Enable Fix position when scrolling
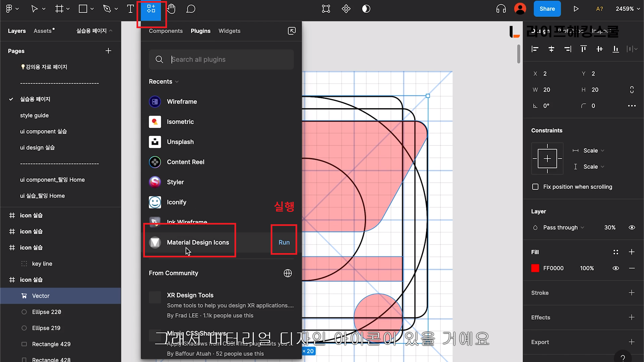 535,187
